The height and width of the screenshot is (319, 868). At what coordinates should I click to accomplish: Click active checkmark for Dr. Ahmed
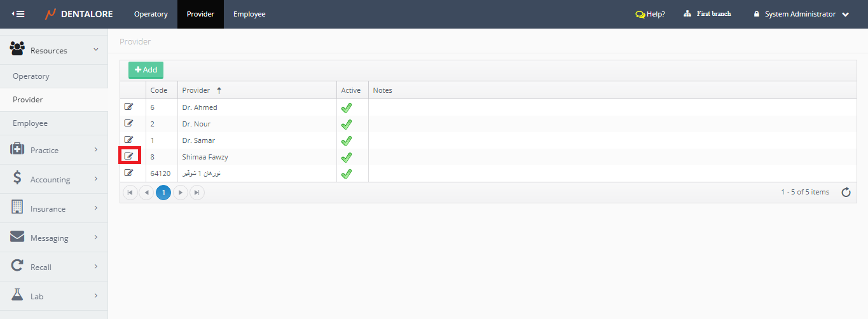coord(347,107)
